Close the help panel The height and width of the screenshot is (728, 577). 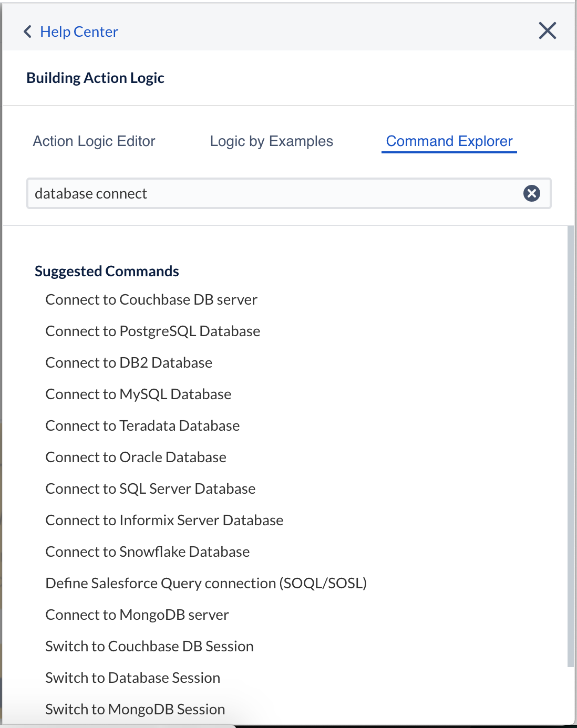point(547,31)
